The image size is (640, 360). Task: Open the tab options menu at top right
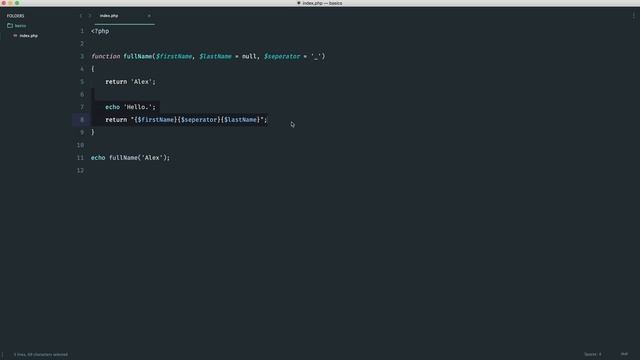point(633,16)
